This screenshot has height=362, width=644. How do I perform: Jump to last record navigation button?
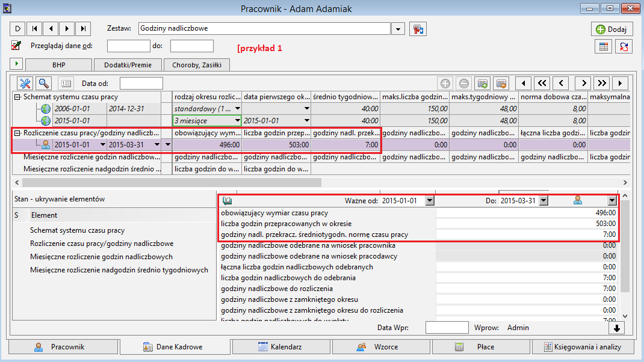[83, 29]
